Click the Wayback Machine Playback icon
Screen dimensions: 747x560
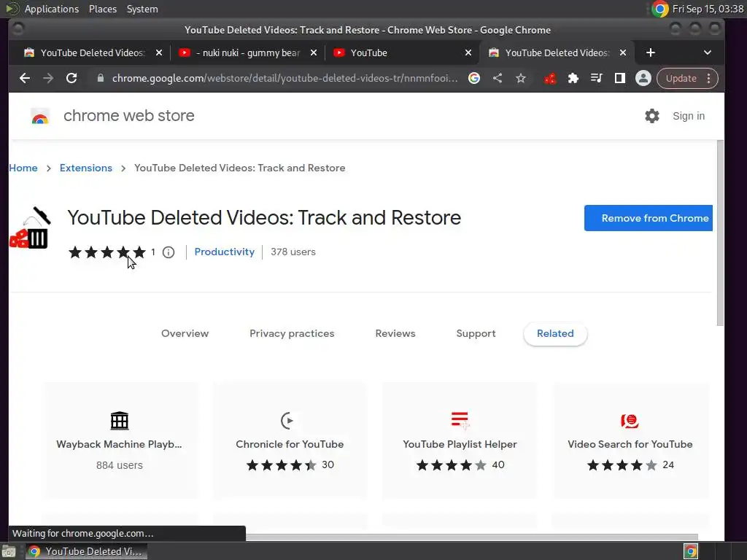tap(119, 421)
